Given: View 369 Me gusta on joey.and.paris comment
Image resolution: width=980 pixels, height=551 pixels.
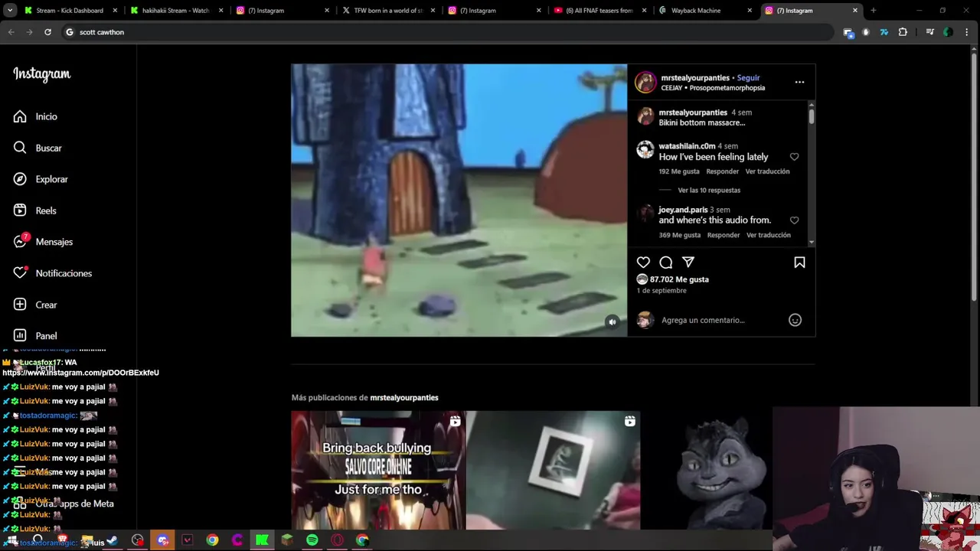Looking at the screenshot, I should tap(680, 235).
